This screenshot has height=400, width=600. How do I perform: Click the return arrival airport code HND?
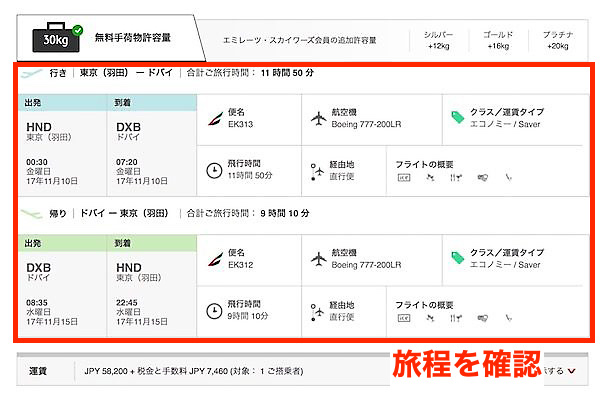point(129,268)
